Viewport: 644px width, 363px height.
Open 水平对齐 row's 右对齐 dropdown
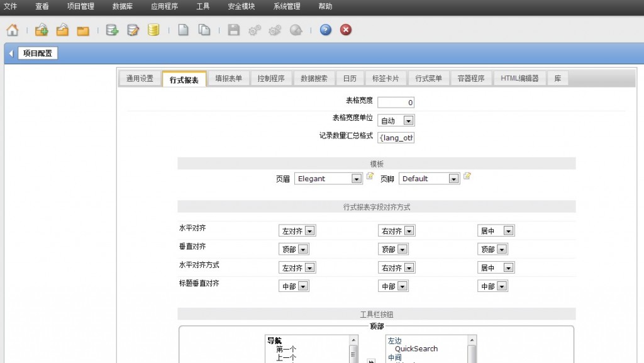[396, 231]
